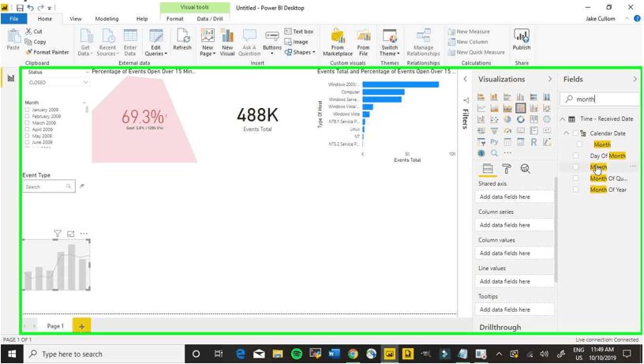Insert an Image from the ribbon
This screenshot has width=644, height=364.
[296, 42]
